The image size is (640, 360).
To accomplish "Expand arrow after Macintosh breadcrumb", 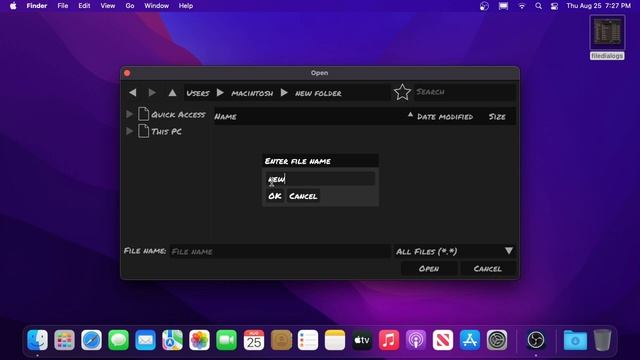I will pos(284,93).
